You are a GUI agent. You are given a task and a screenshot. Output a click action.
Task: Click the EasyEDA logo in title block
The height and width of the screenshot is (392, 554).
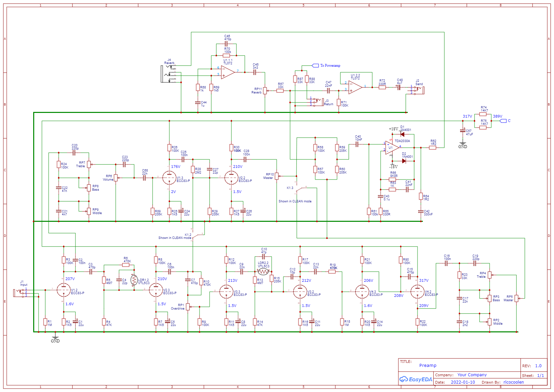(x=415, y=379)
